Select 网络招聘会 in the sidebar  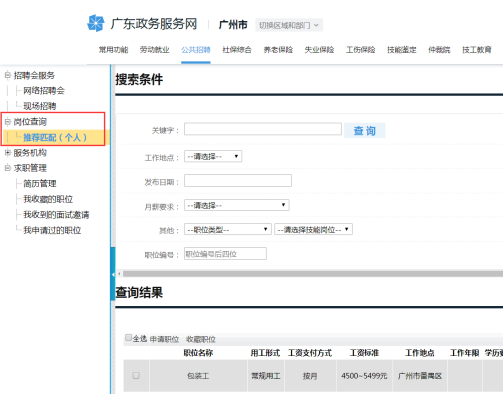click(x=44, y=91)
